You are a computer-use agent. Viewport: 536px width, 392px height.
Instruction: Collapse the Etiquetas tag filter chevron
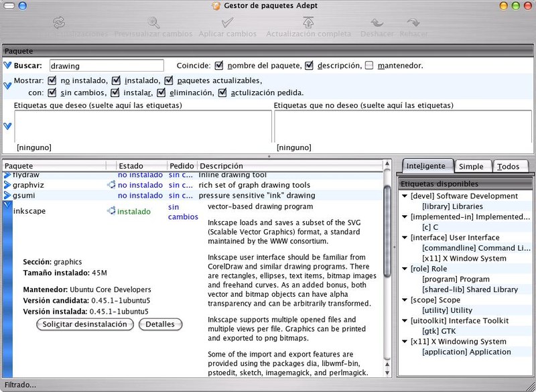coord(7,126)
